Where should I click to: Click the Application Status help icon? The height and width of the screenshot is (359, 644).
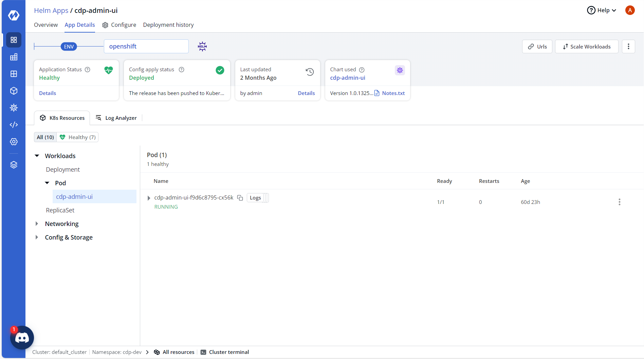click(88, 70)
